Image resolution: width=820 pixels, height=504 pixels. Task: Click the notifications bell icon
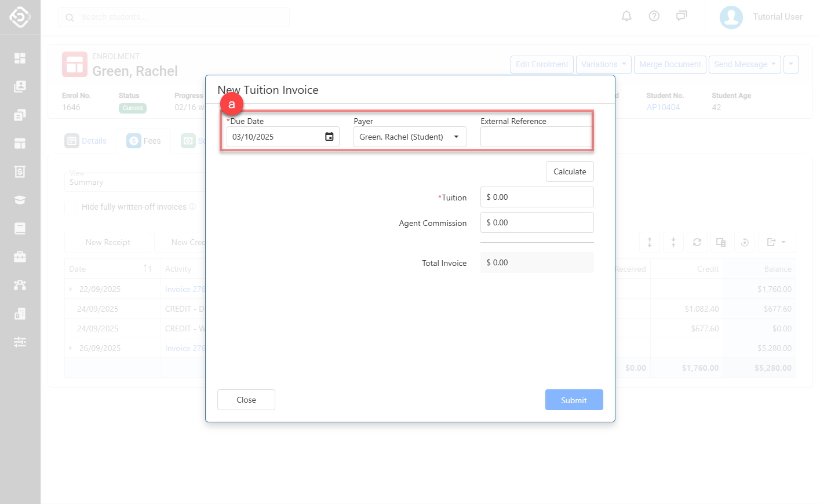point(626,16)
